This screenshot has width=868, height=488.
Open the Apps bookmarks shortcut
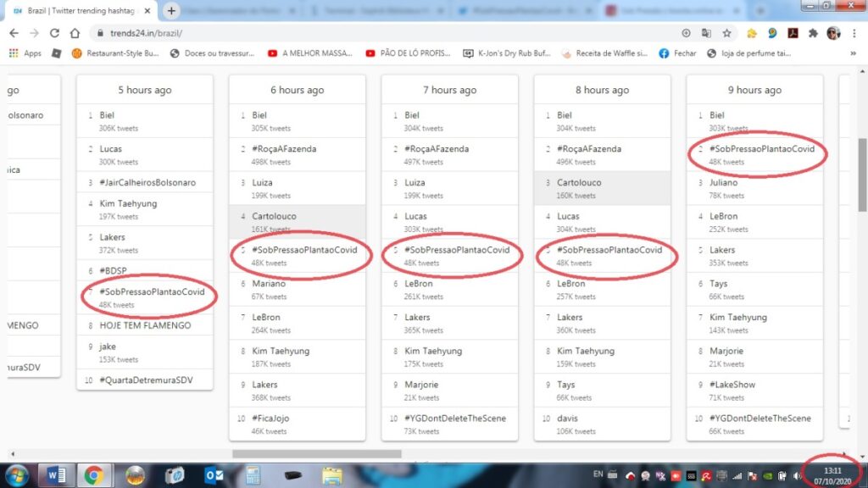click(25, 53)
